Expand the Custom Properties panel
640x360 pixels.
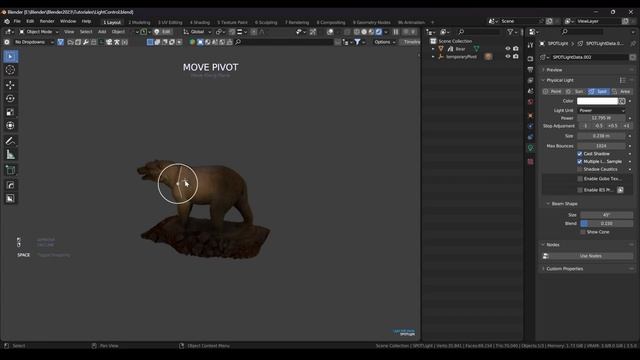[x=565, y=269]
